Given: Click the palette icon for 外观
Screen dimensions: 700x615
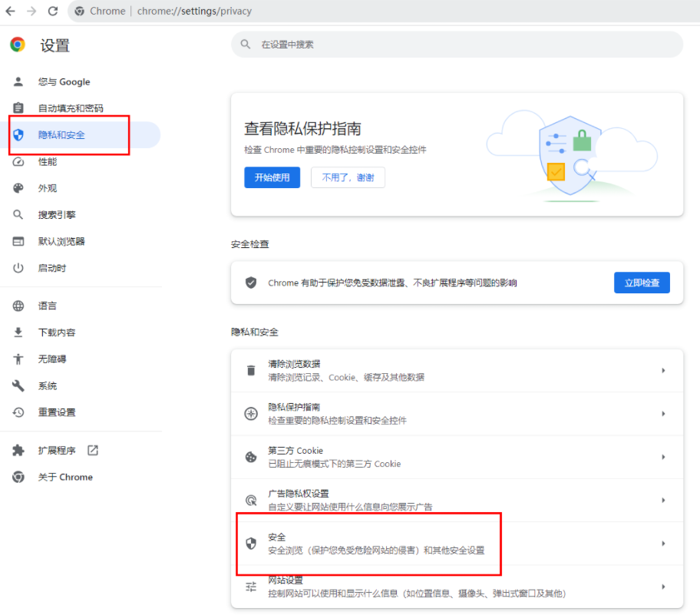Looking at the screenshot, I should click(18, 188).
